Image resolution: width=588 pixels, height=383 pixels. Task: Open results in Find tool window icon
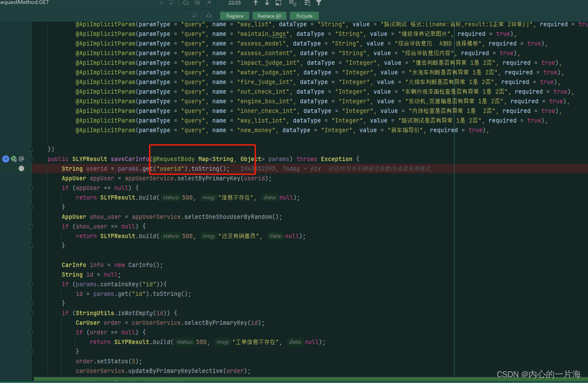click(278, 3)
